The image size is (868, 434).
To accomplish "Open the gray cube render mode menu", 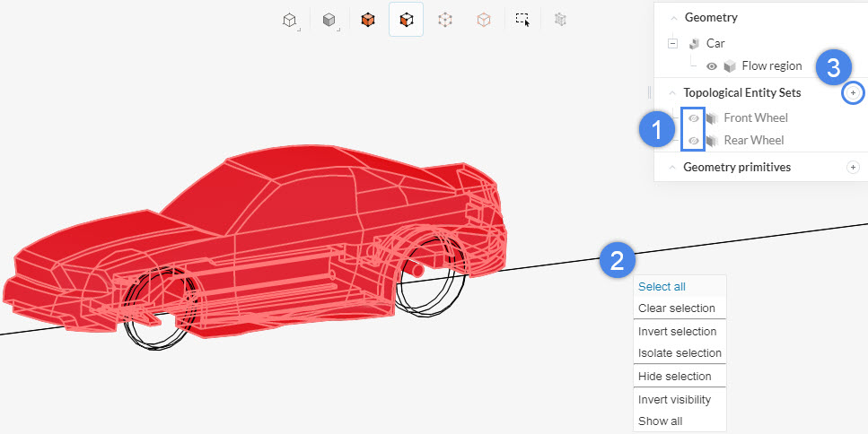I will click(x=329, y=20).
